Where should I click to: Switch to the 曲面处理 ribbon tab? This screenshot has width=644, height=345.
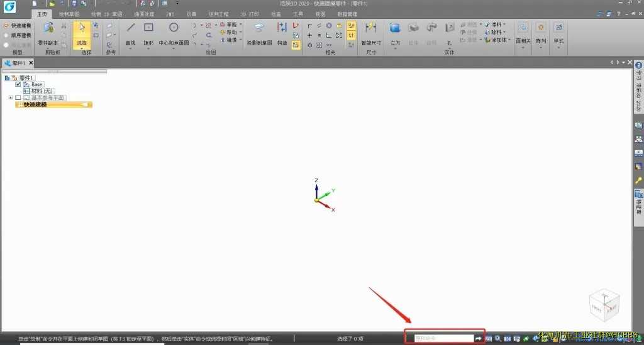[144, 14]
